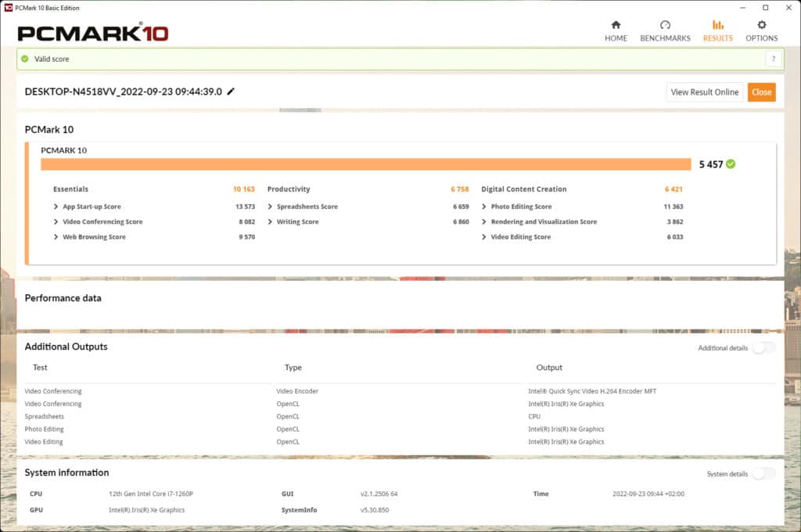Click the CPU output cell for Spreadsheets
This screenshot has height=532, width=801.
coord(534,416)
